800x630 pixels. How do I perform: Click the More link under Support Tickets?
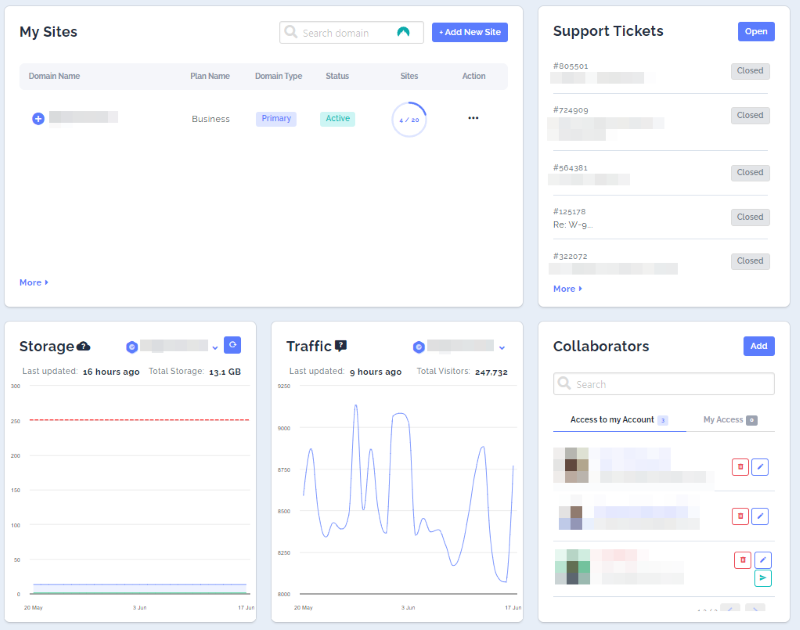coord(567,289)
